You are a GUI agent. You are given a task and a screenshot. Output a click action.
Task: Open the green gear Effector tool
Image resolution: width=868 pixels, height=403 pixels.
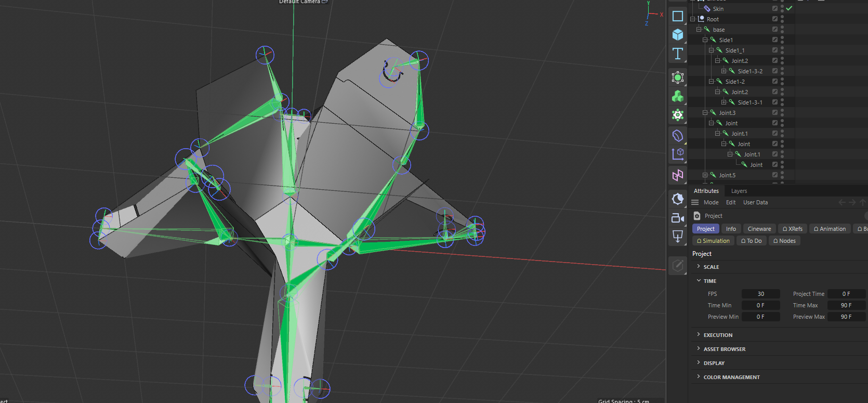click(x=678, y=115)
